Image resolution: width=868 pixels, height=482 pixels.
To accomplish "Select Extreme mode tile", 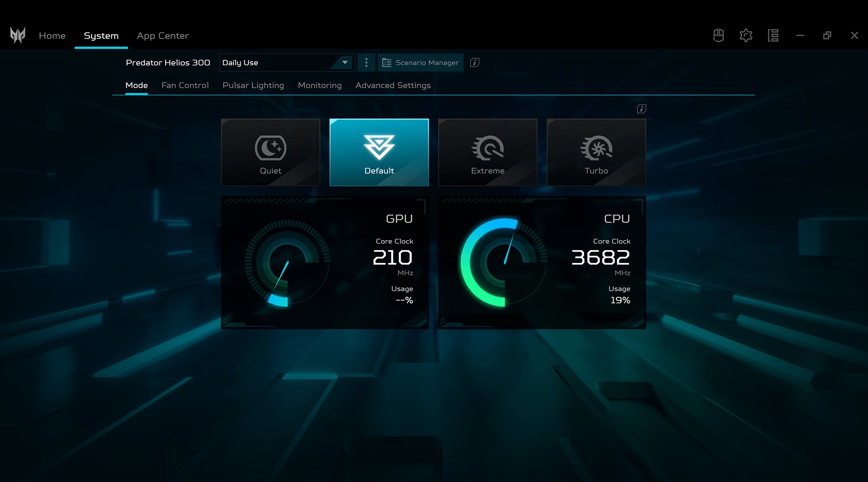I will tap(488, 153).
